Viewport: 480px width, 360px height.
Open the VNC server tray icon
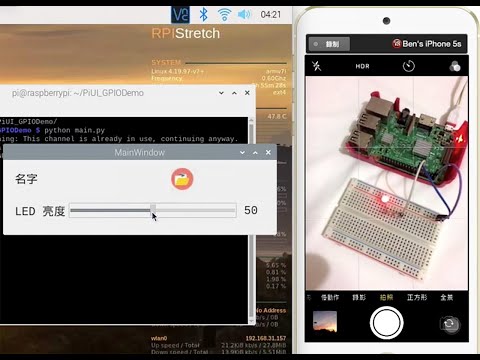pos(180,15)
